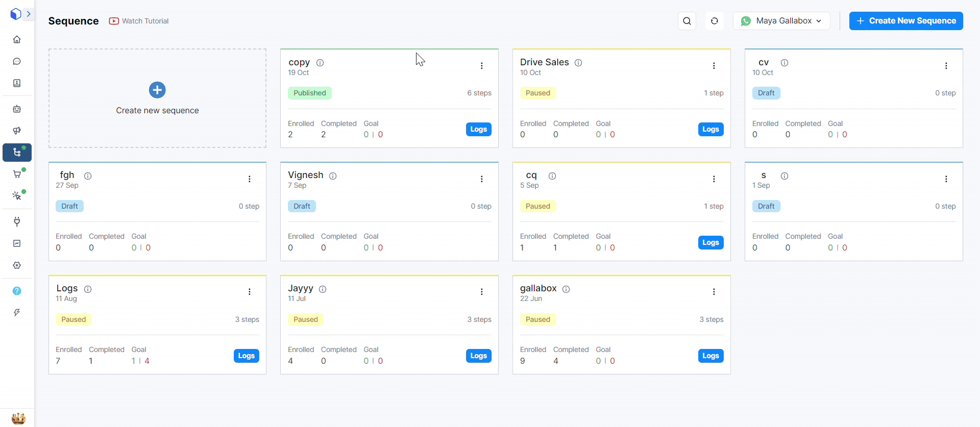Open the Contacts icon in sidebar

point(17,83)
